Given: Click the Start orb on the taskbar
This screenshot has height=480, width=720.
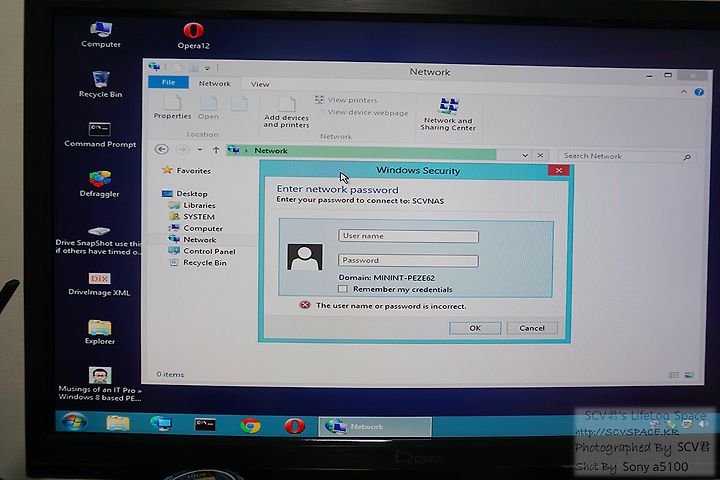Looking at the screenshot, I should [74, 424].
